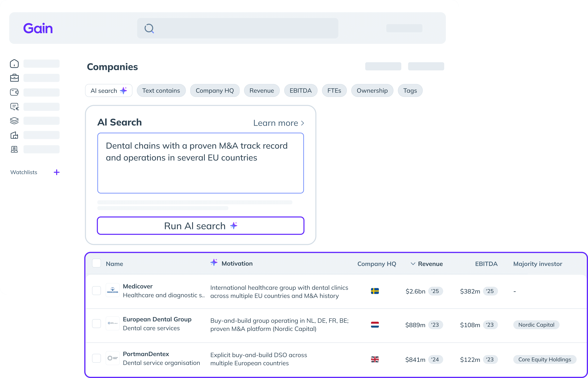Open the building icon in sidebar
This screenshot has height=378, width=588.
[x=14, y=135]
